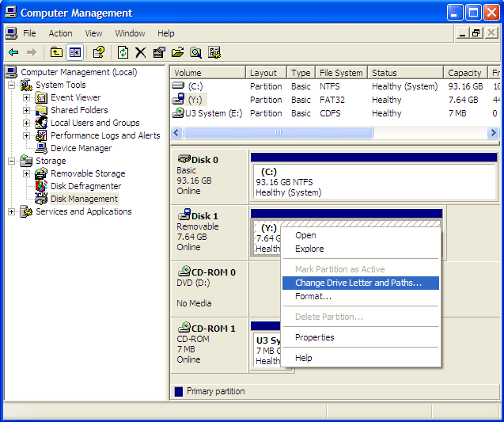Select the (C:) volume row
The width and height of the screenshot is (504, 422).
[335, 86]
